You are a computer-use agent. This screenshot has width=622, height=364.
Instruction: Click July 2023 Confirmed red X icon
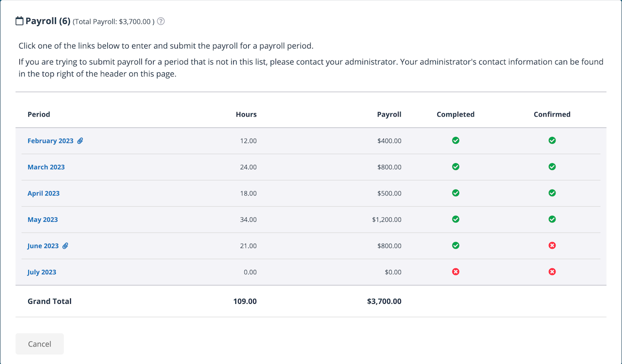coord(552,272)
